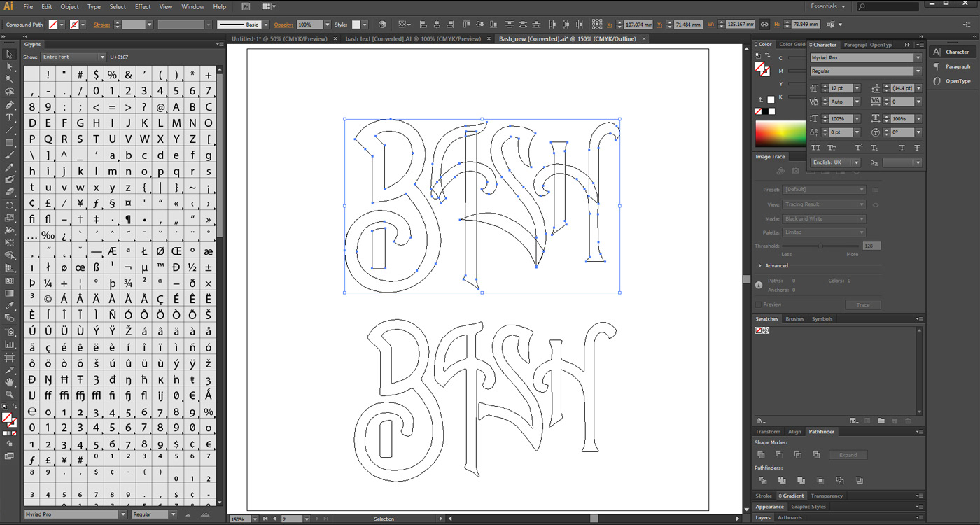Select the Eyedropper tool
This screenshot has width=980, height=525.
9,306
